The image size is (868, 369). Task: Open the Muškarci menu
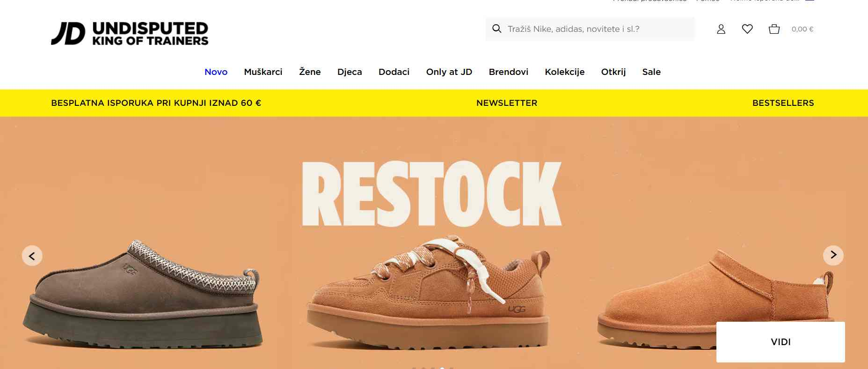click(263, 72)
